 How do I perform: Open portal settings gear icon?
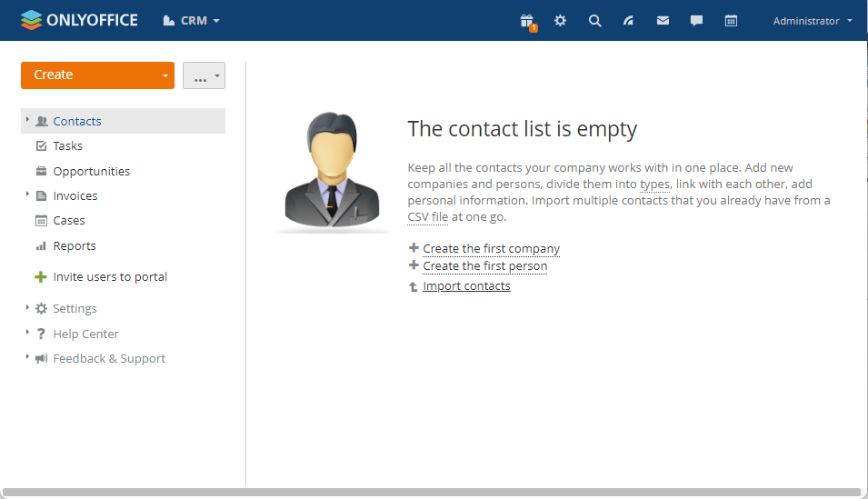(x=561, y=21)
